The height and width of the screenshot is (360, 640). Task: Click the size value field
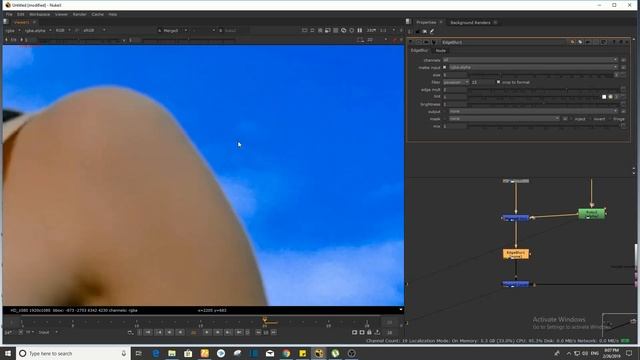455,75
